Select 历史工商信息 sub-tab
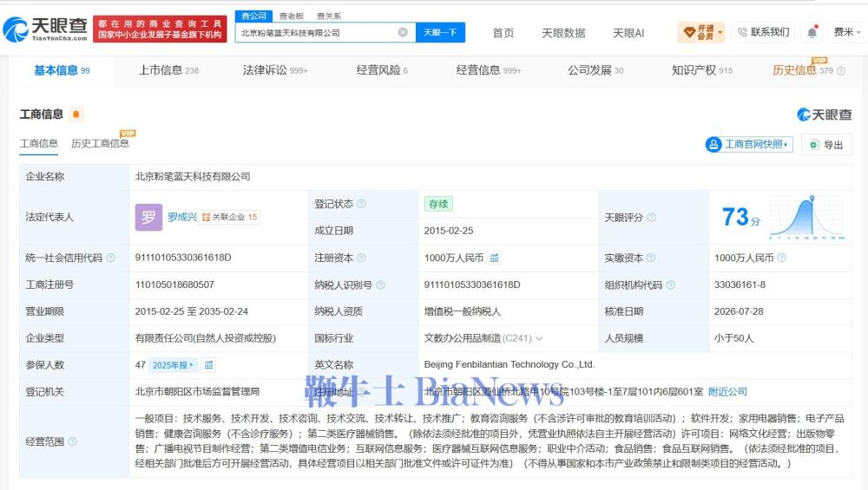Image resolution: width=868 pixels, height=490 pixels. [100, 144]
